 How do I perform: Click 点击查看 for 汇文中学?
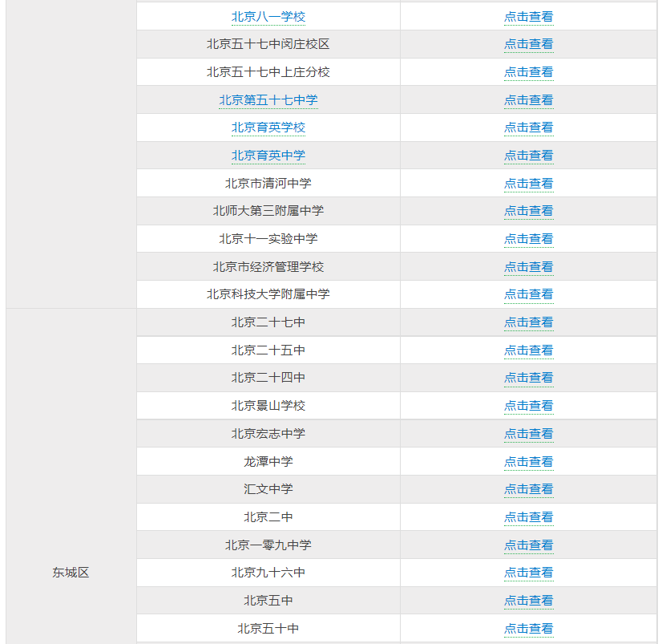529,489
